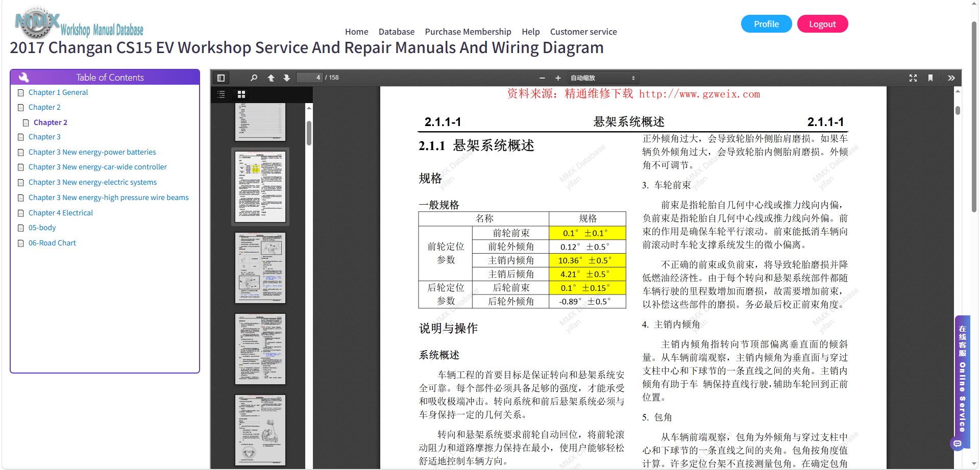This screenshot has width=980, height=470.
Task: Open the Database menu item
Action: pyautogui.click(x=397, y=32)
